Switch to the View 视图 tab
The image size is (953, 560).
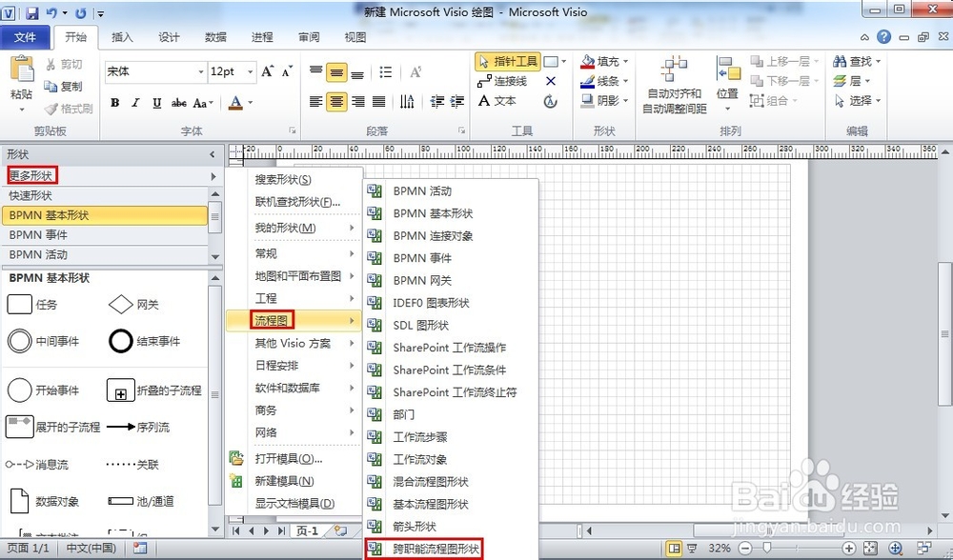355,37
